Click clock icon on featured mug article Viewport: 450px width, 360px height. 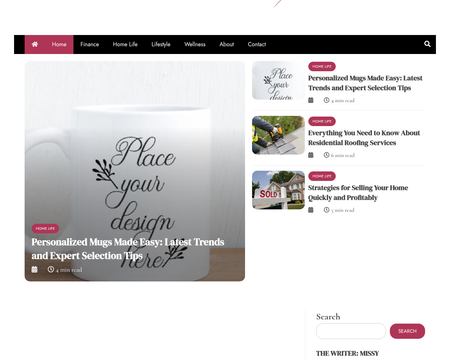click(51, 269)
